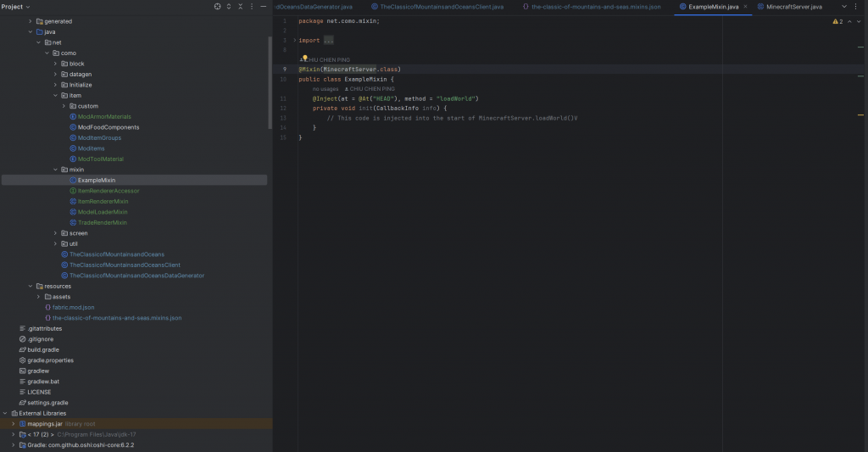
Task: Open .gitignore file
Action: point(41,339)
